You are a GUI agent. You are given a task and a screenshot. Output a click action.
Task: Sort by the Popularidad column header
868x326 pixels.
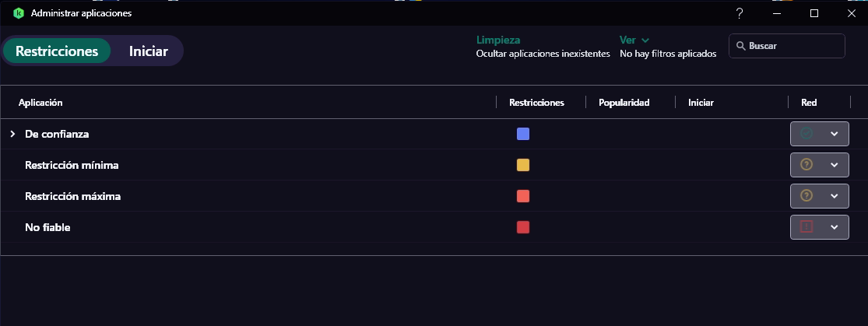[x=624, y=103]
